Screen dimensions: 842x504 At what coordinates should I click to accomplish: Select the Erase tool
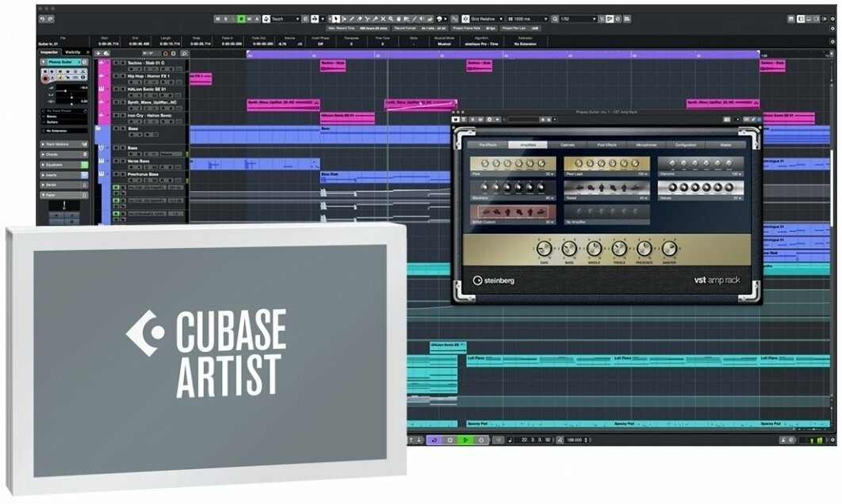pos(360,19)
